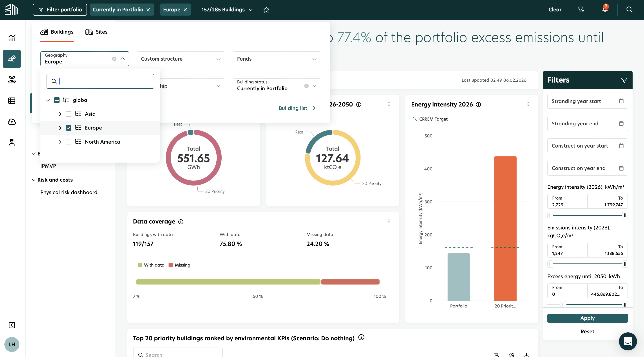This screenshot has width=644, height=357.
Task: Click the Energy intensity slider left handle
Action: [x=550, y=215]
